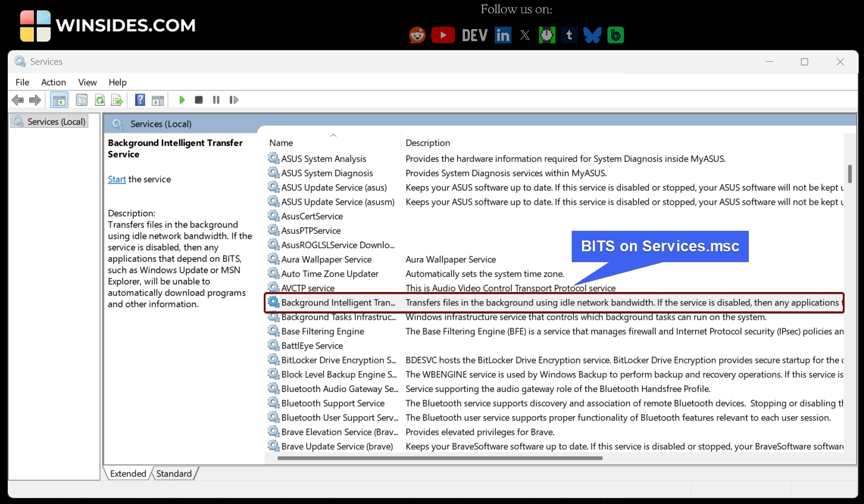Select the Auto Time Zone Updater row
Image resolution: width=864 pixels, height=504 pixels.
(554, 274)
